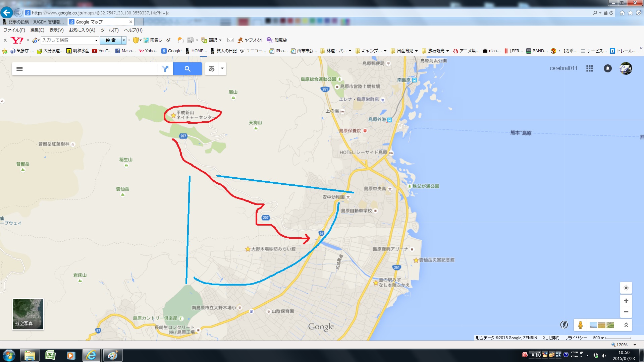This screenshot has width=644, height=362.
Task: Click the blue map Search magnifier button
Action: tap(187, 69)
